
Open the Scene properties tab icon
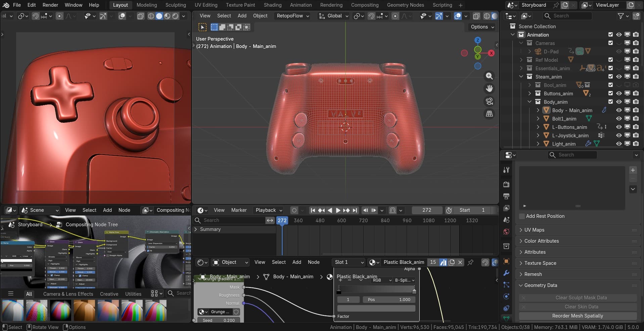click(x=506, y=220)
